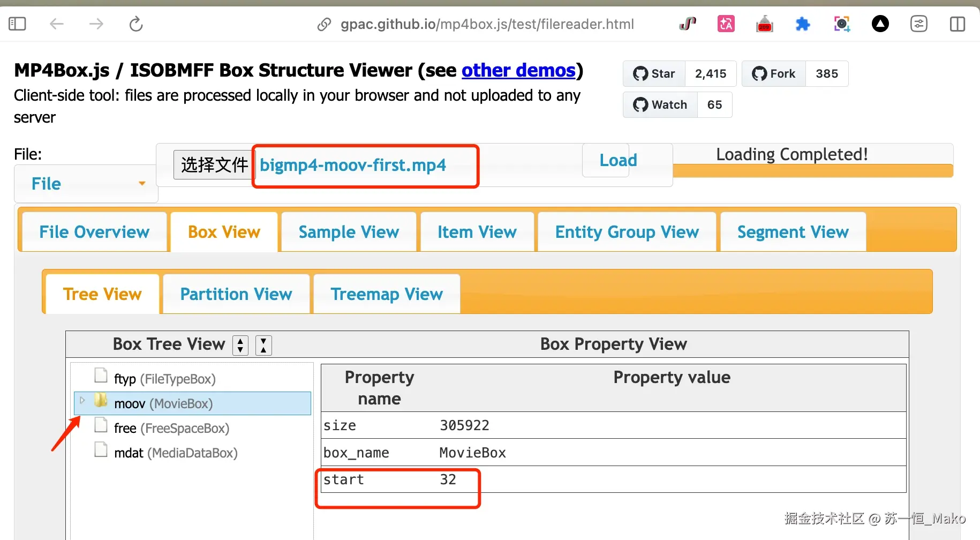Fork the repository on GitHub
Screen dimensions: 980x540
coord(774,73)
